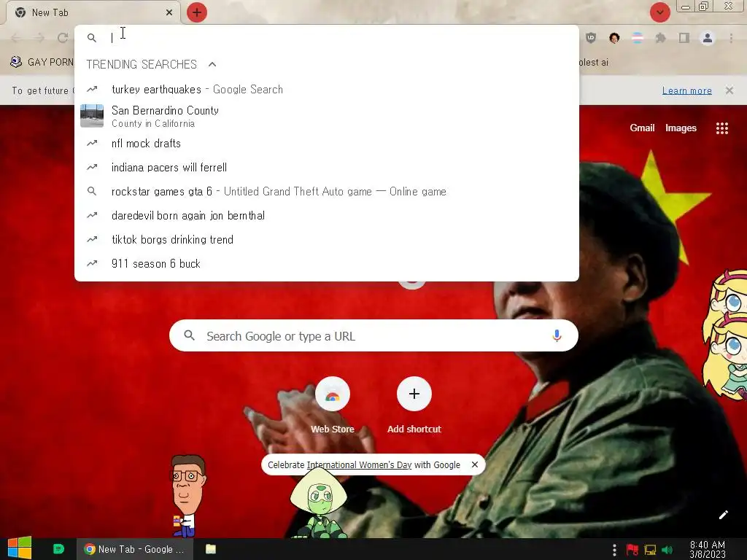
Task: Open the International Women's Day link
Action: (359, 464)
